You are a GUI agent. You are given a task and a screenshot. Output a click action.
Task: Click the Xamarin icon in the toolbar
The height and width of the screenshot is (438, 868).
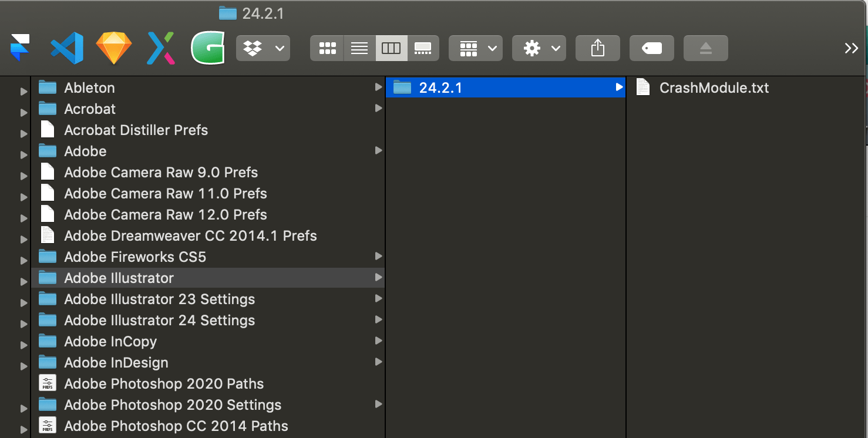[x=160, y=48]
